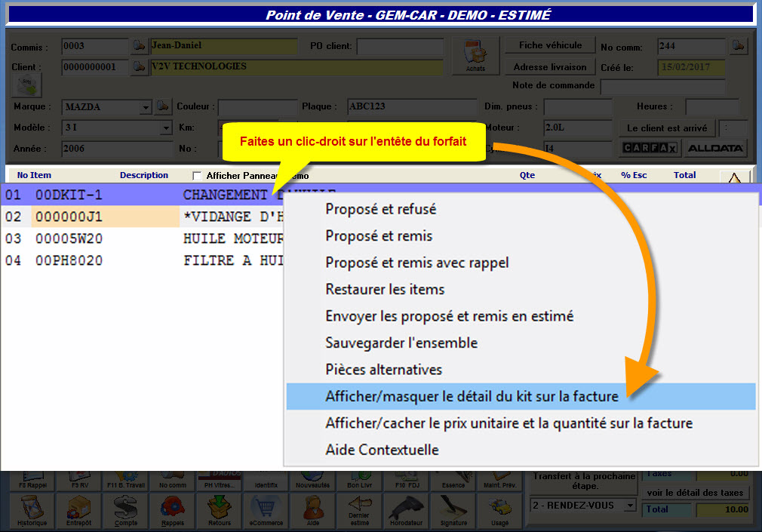
Task: Open the eCommerce shopping cart icon
Action: click(266, 511)
